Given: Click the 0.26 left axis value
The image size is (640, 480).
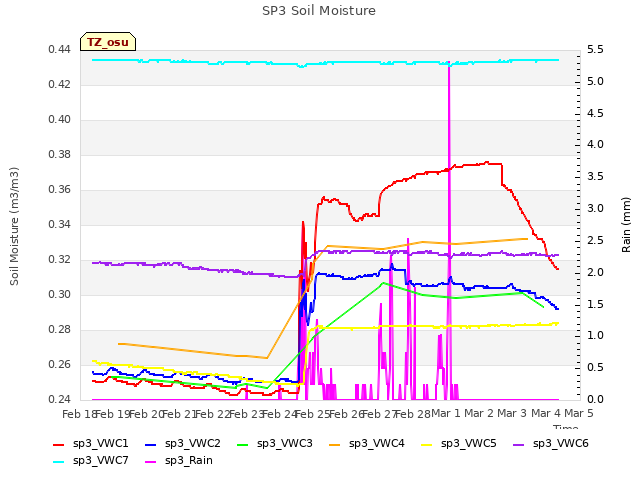Looking at the screenshot, I should (x=59, y=364).
